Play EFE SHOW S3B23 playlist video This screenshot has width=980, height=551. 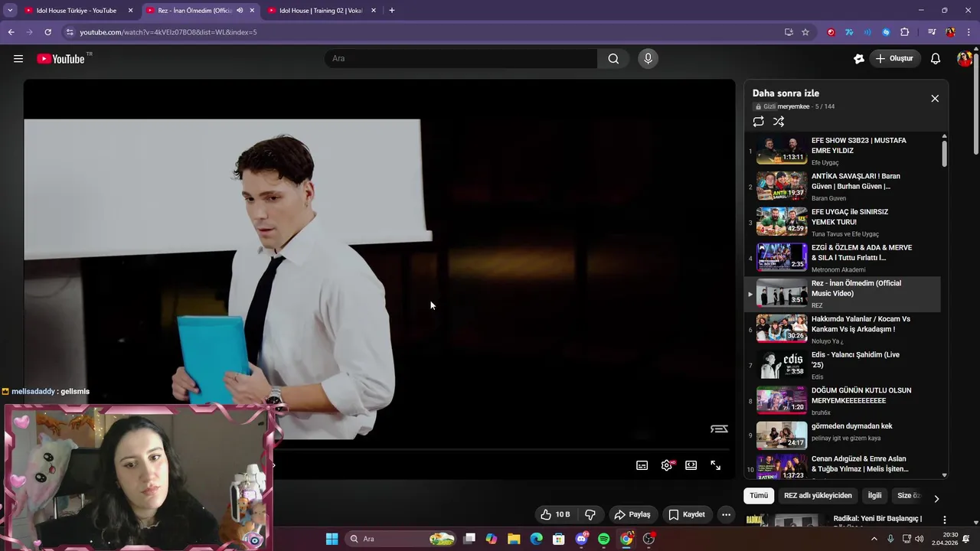(842, 151)
